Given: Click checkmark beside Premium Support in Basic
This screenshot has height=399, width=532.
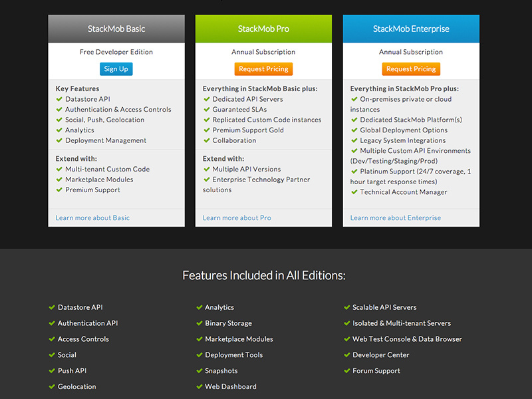Looking at the screenshot, I should [59, 190].
